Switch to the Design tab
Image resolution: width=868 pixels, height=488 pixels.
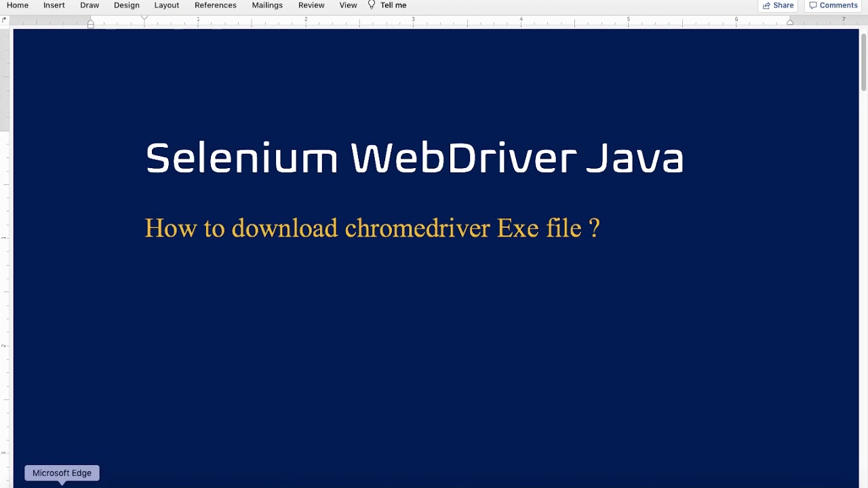point(127,5)
